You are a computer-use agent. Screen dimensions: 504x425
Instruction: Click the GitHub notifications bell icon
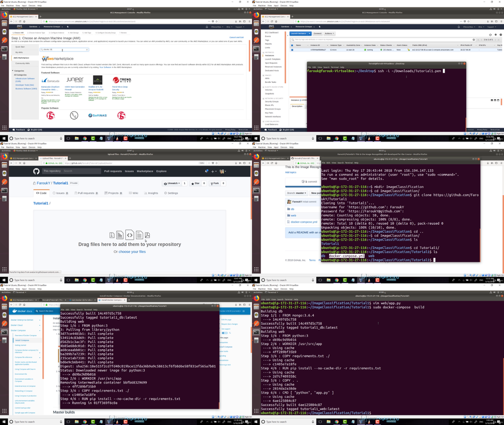(207, 172)
